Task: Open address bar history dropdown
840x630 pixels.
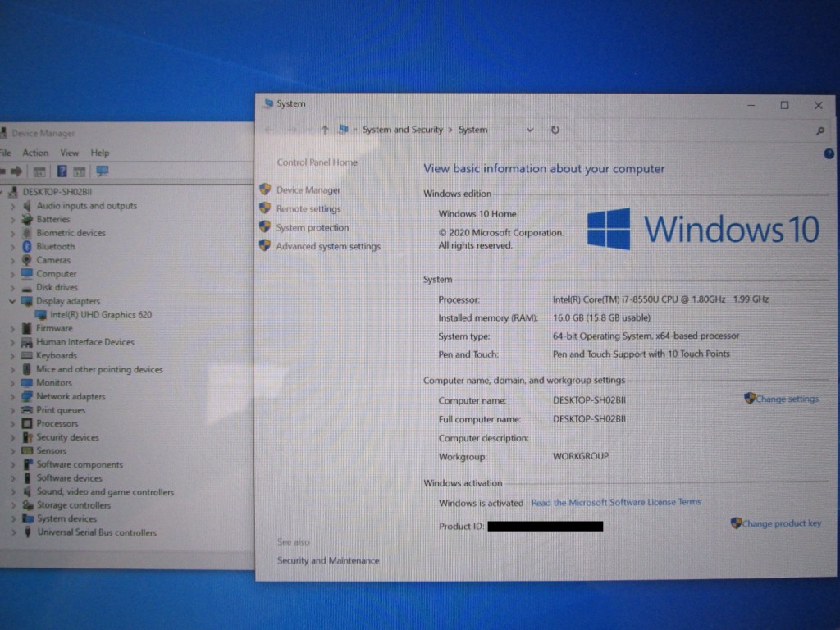Action: click(530, 130)
